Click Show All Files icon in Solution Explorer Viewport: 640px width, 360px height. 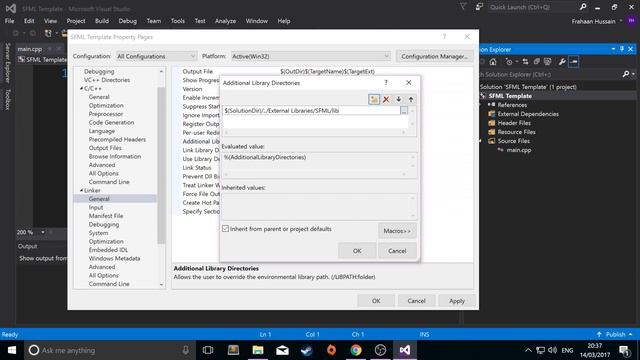coord(548,62)
